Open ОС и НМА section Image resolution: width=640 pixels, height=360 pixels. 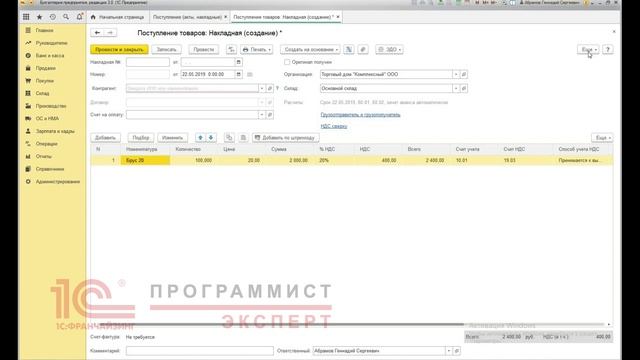point(47,118)
